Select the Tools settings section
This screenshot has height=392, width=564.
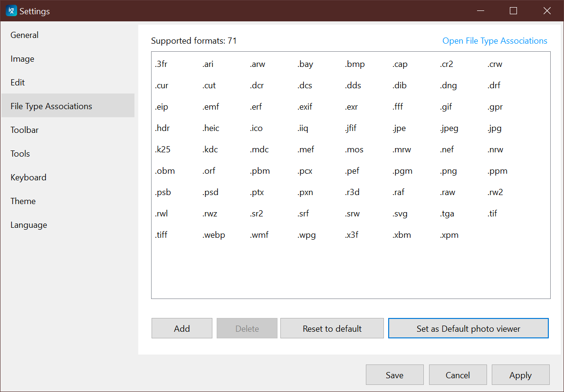20,153
